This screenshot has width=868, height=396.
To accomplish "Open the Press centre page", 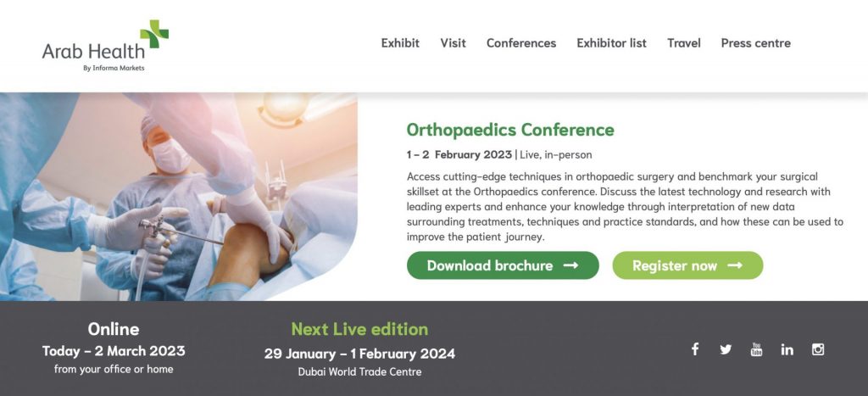I will [755, 43].
